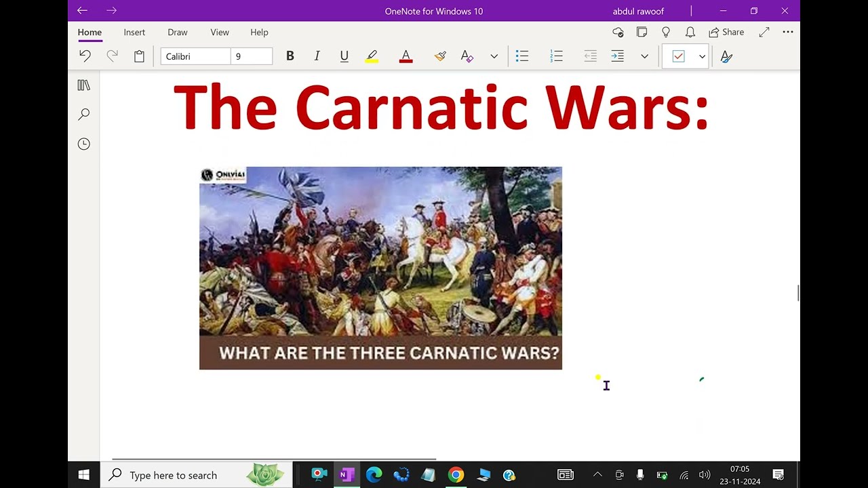Toggle the bulleted list
The image size is (868, 488).
[x=522, y=56]
